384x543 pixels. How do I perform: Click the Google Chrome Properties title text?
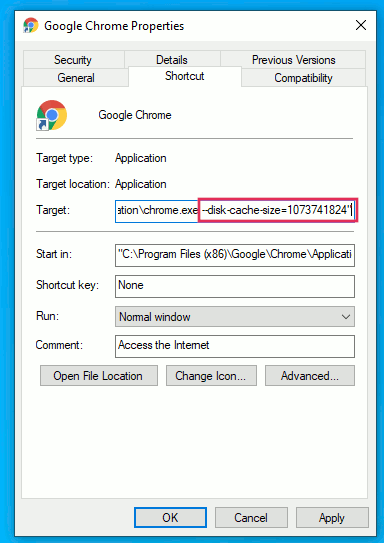click(x=114, y=26)
